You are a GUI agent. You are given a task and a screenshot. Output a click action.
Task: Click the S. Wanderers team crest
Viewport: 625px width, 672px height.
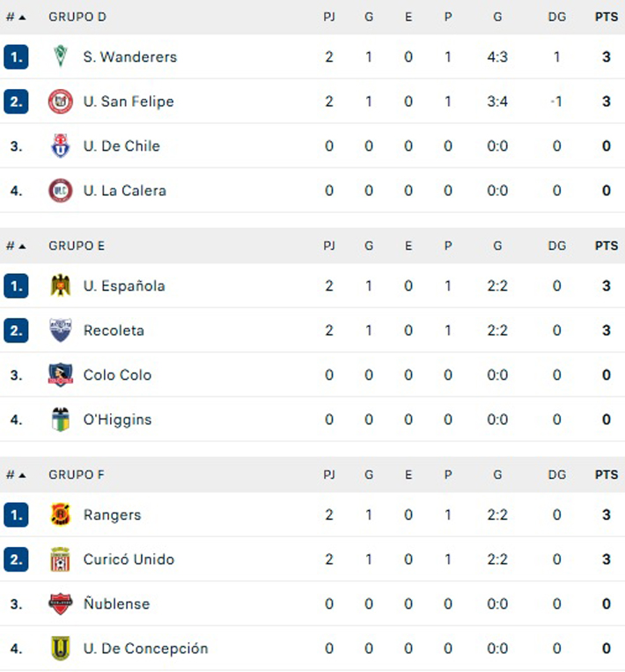pyautogui.click(x=60, y=56)
